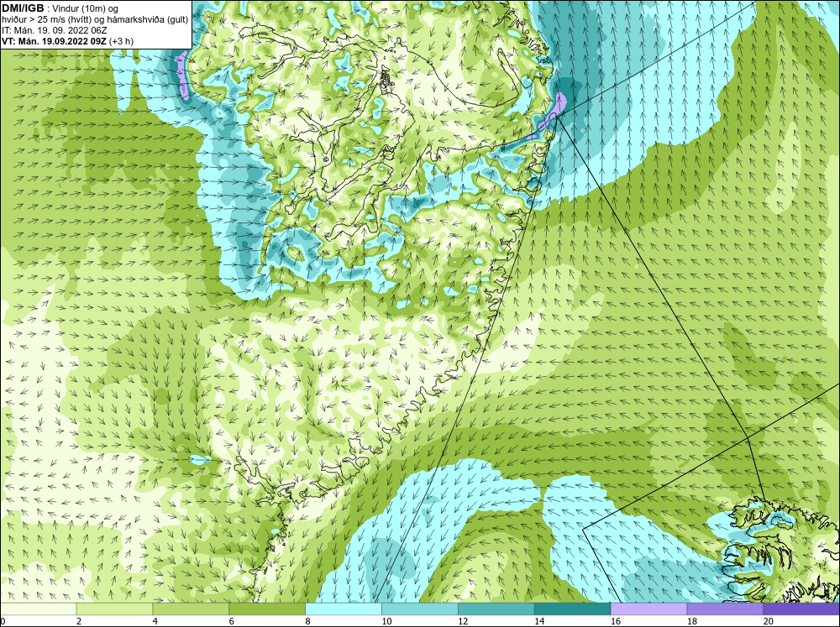Click the DMI/IGB title text
This screenshot has height=627, width=840.
(x=23, y=8)
